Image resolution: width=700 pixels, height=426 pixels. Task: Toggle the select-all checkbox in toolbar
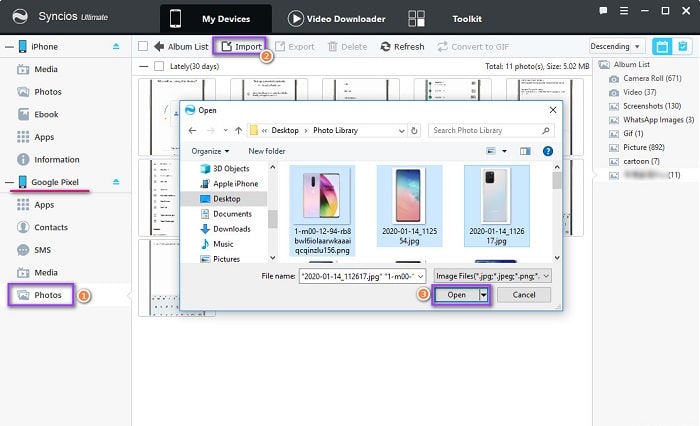point(143,46)
